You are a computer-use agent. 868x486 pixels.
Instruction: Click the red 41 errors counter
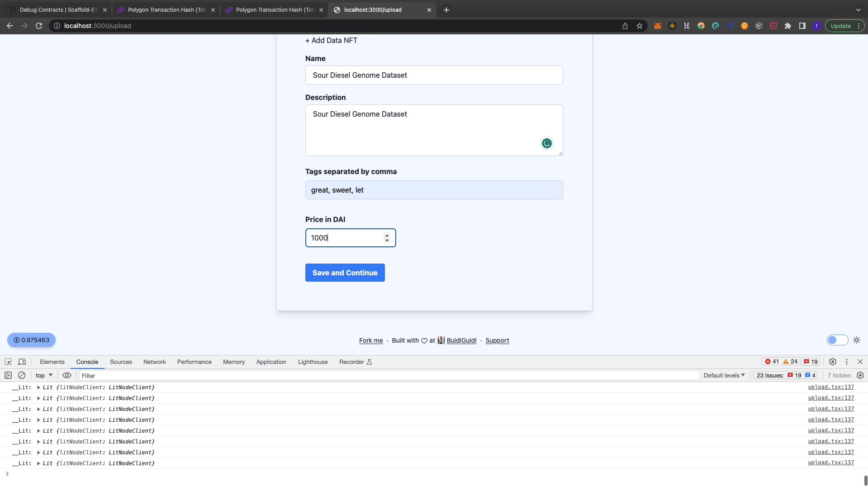[x=772, y=362]
